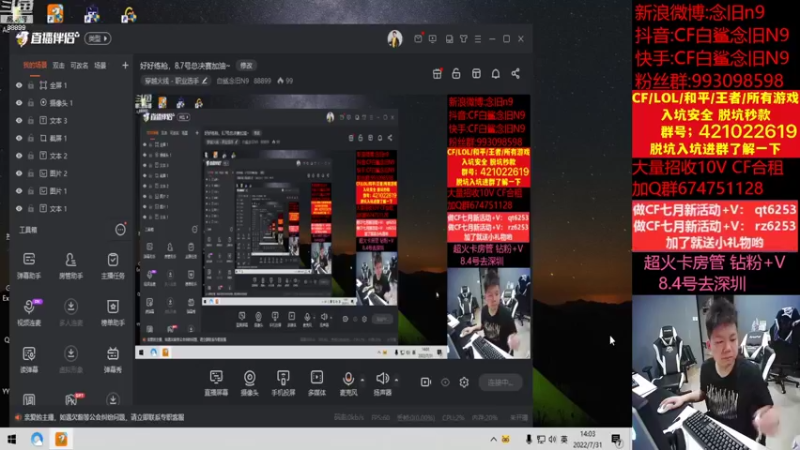
Task: Click the 连接中 button
Action: [x=501, y=382]
